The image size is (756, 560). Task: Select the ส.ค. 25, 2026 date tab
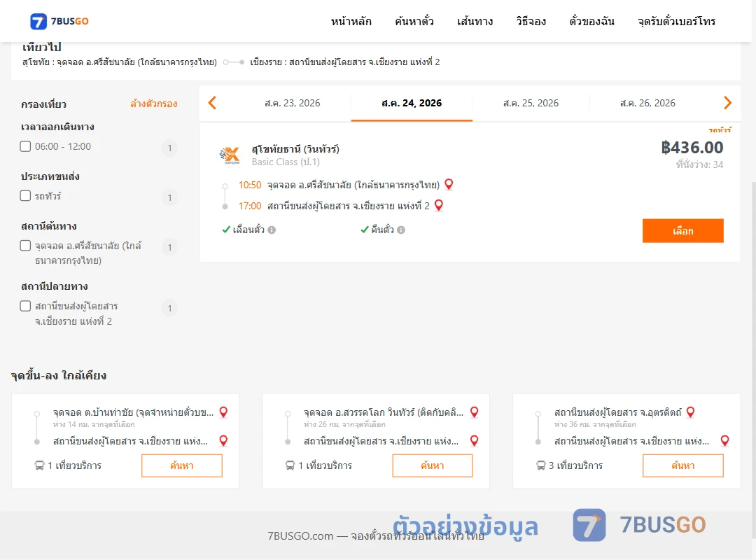[531, 103]
